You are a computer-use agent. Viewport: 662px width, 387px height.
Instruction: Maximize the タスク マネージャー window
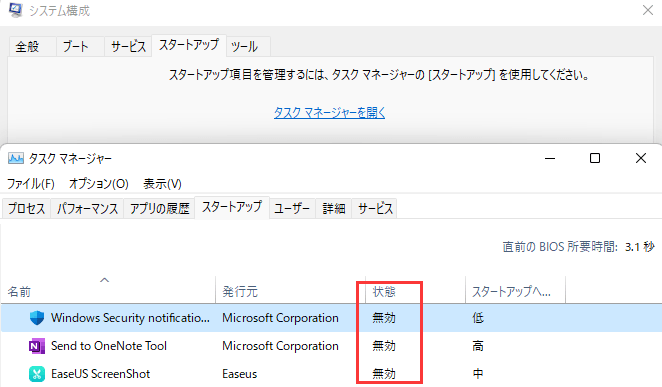(595, 159)
